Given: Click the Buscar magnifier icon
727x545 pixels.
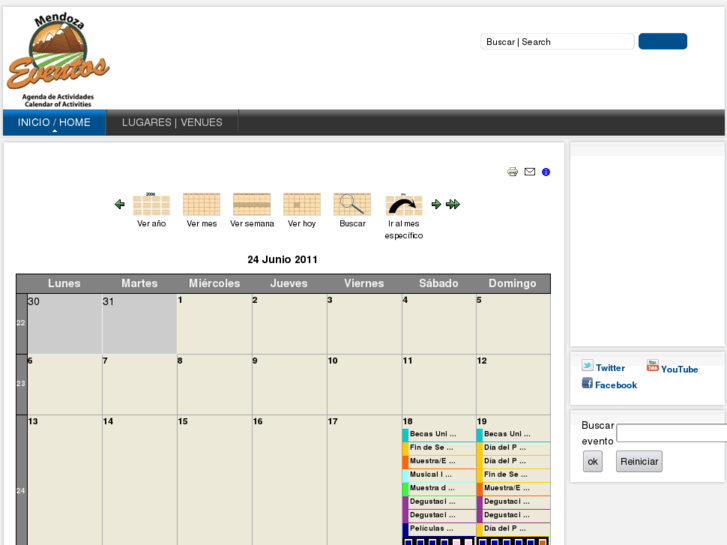Looking at the screenshot, I should click(x=352, y=204).
